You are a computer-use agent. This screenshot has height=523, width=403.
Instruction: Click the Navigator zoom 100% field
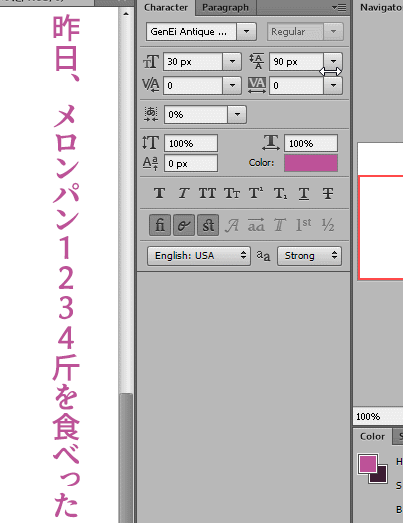tap(378, 416)
